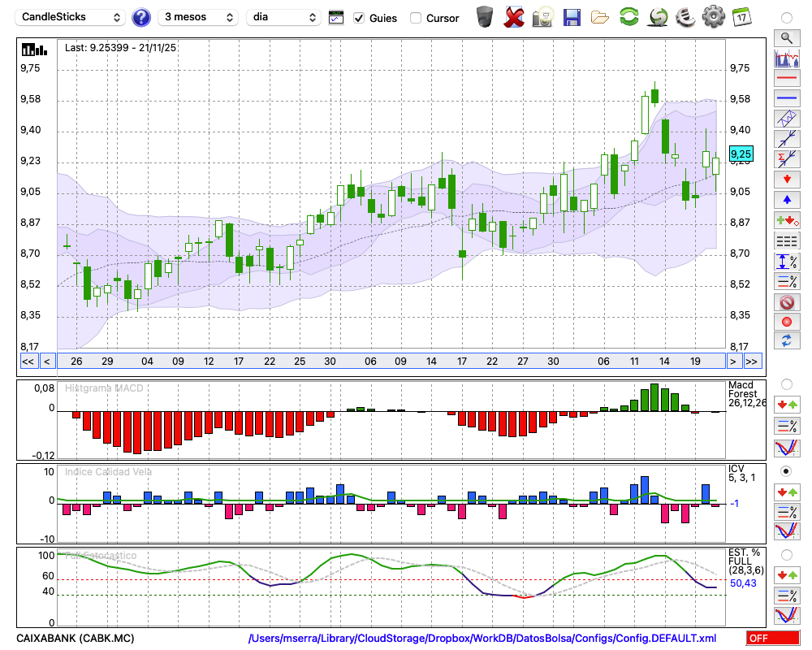
Task: Open settings with the gear icon
Action: point(714,16)
